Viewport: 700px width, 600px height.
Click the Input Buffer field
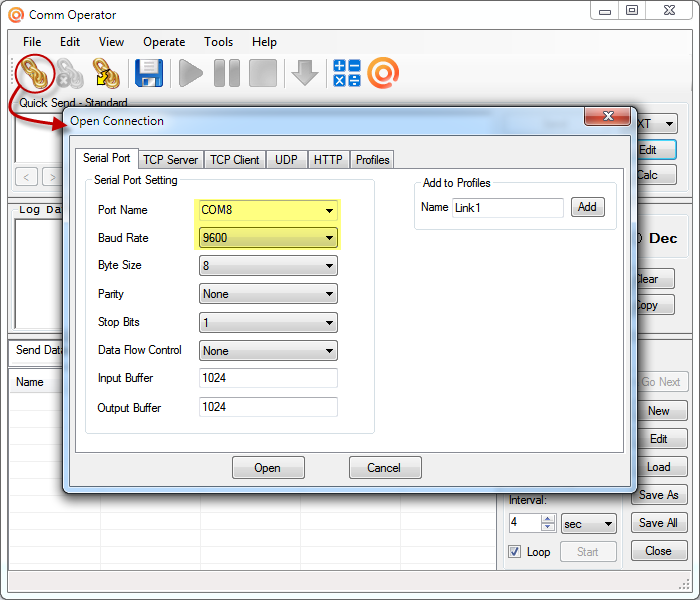(x=268, y=378)
